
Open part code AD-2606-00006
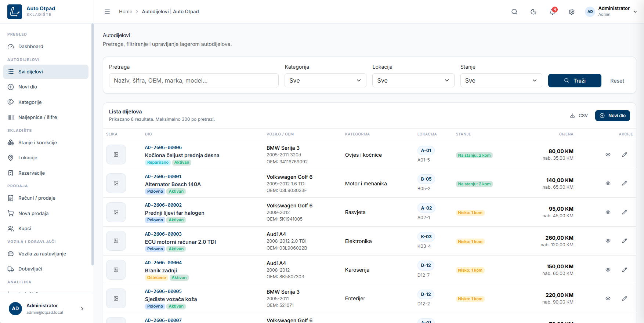(x=163, y=148)
